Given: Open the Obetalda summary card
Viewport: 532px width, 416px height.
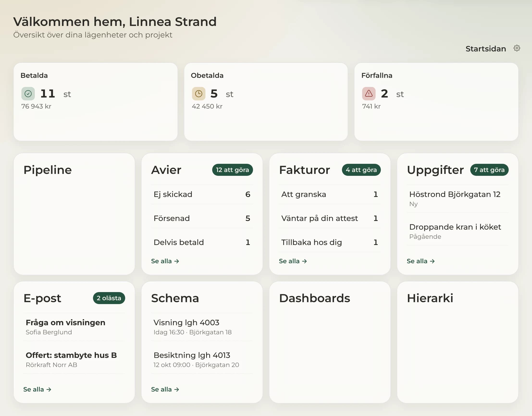Looking at the screenshot, I should click(x=266, y=102).
